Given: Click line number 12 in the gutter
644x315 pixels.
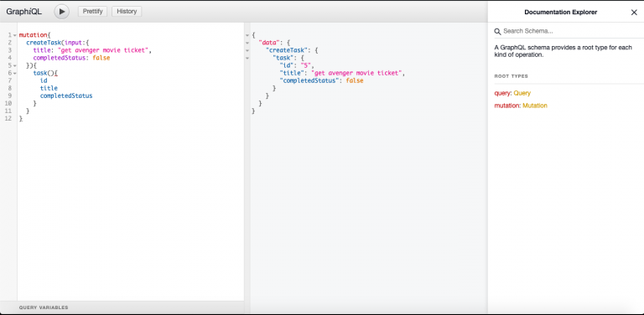Looking at the screenshot, I should tap(8, 118).
